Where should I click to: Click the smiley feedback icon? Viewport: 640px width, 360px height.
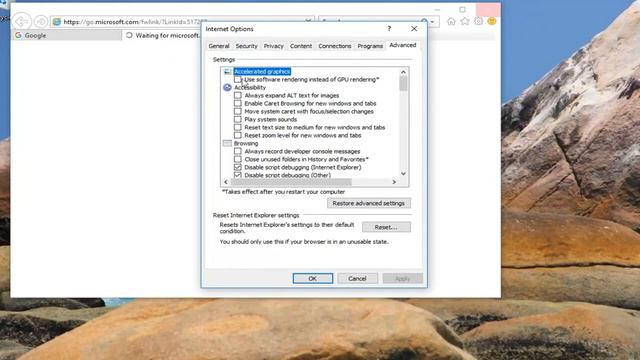(492, 21)
